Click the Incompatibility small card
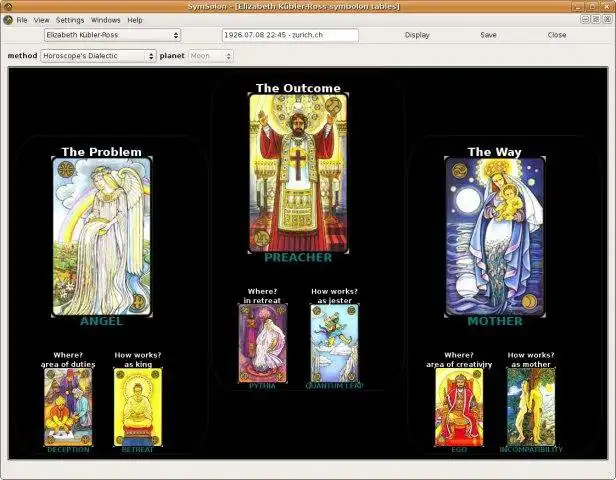The height and width of the screenshot is (480, 616). 530,407
